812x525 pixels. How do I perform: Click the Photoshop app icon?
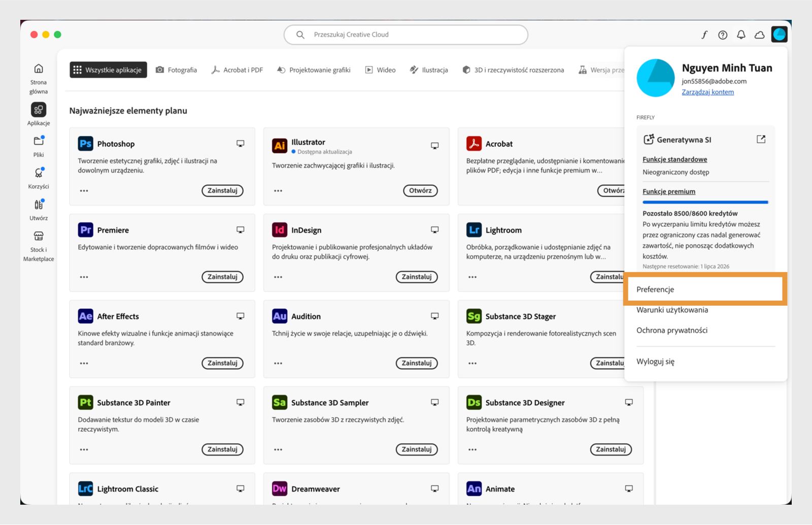point(85,144)
